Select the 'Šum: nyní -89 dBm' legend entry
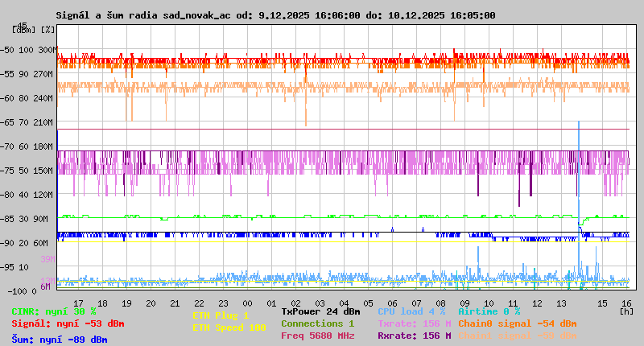 tap(60, 340)
